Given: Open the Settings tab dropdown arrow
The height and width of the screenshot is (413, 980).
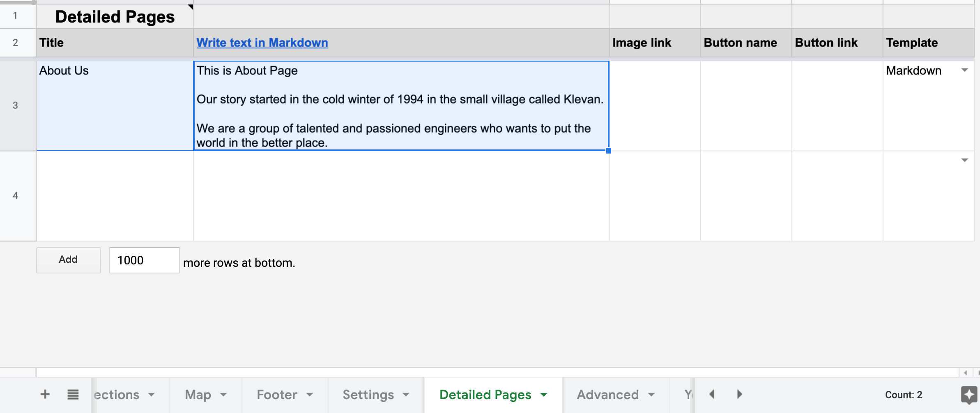Looking at the screenshot, I should [406, 395].
